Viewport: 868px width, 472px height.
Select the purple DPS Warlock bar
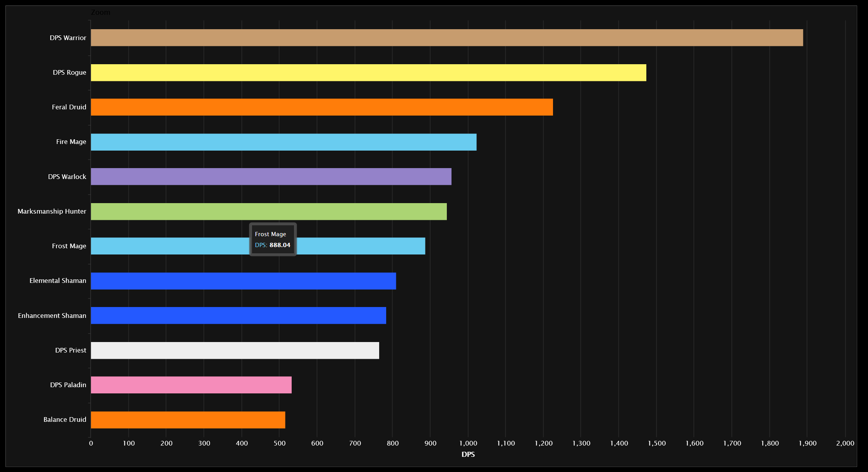click(x=271, y=177)
